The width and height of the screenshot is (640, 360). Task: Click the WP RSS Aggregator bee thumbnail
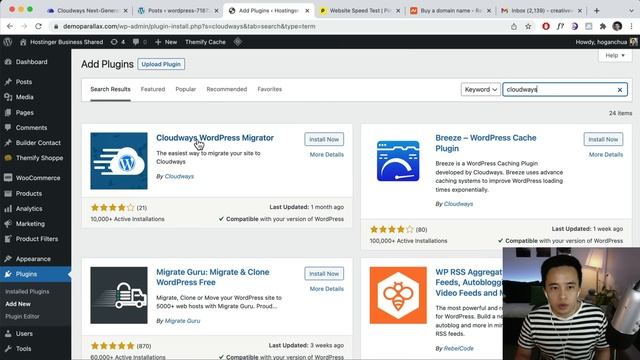coord(398,295)
